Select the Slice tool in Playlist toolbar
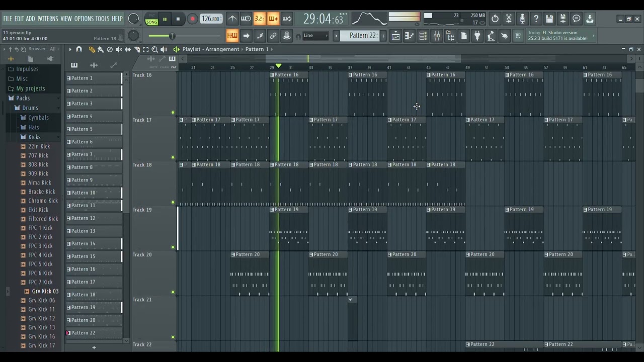Viewport: 644px width, 362px height. (137, 49)
